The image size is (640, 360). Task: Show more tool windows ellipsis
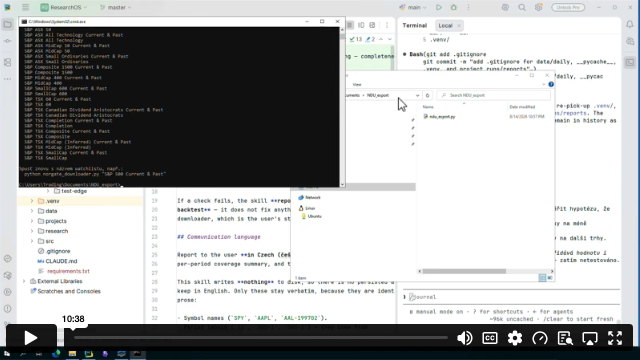[x=8, y=79]
